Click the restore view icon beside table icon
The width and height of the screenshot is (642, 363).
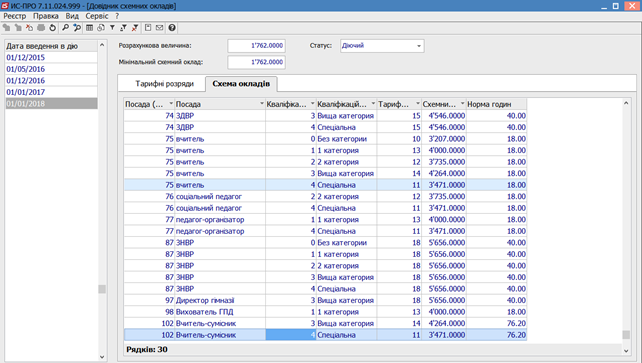coord(101,28)
